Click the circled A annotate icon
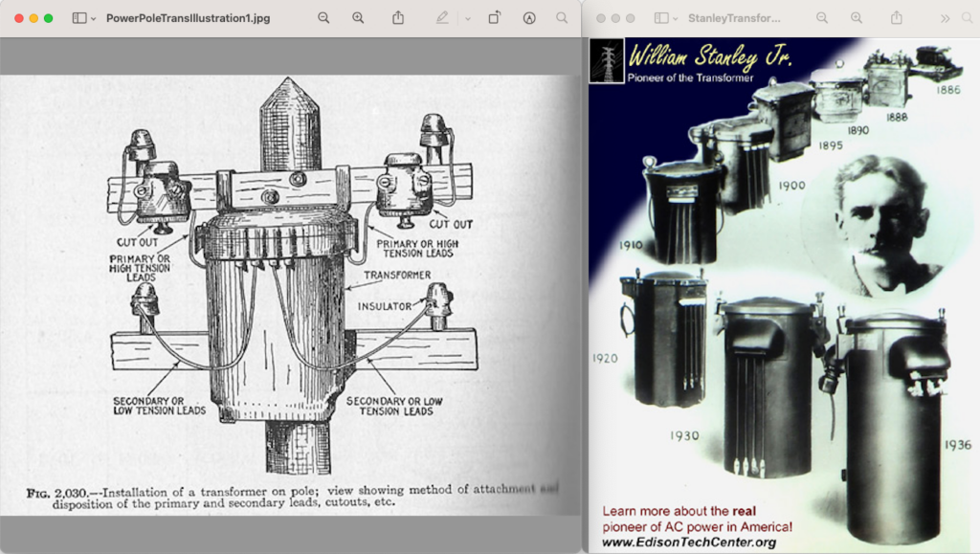 (529, 18)
